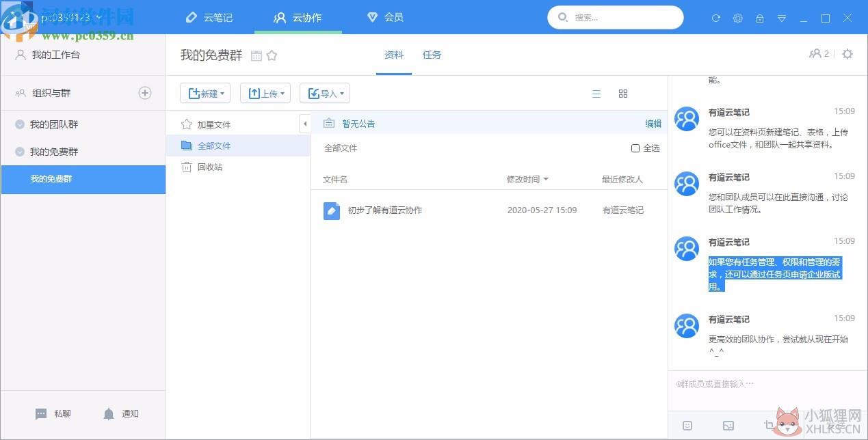Collapse the file sidebar with arrow handle
The image size is (868, 440).
305,124
